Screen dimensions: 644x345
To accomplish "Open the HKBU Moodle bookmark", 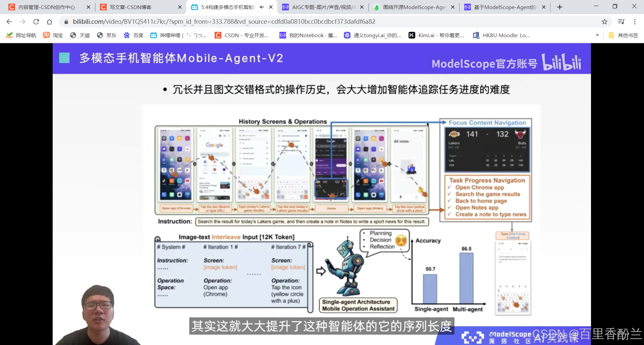I will [x=501, y=35].
